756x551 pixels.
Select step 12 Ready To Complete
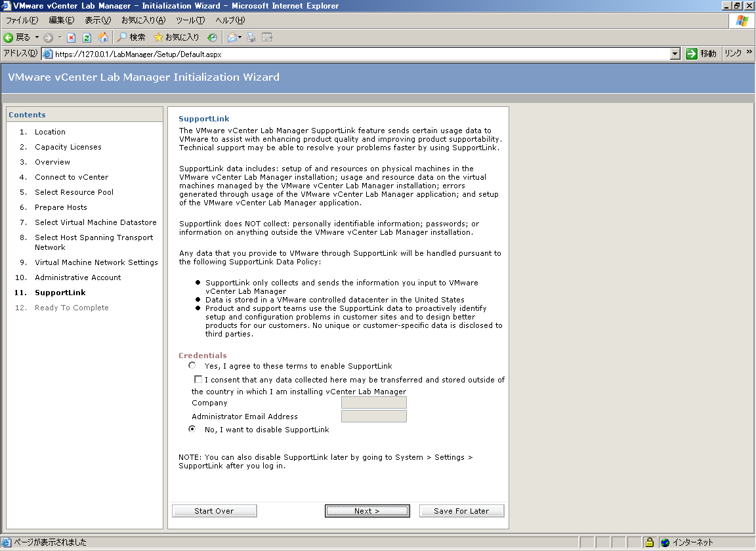click(x=72, y=308)
